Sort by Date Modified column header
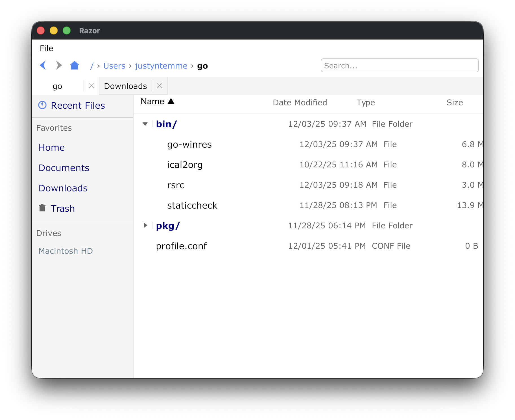The height and width of the screenshot is (420, 515). (x=300, y=102)
